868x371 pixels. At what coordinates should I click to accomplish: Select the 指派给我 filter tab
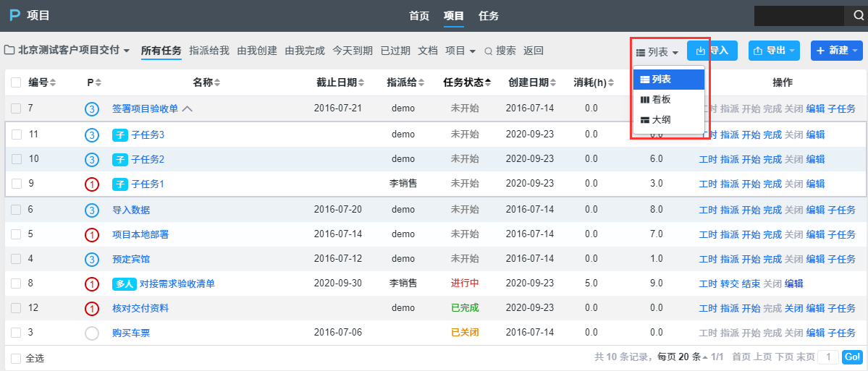click(208, 51)
